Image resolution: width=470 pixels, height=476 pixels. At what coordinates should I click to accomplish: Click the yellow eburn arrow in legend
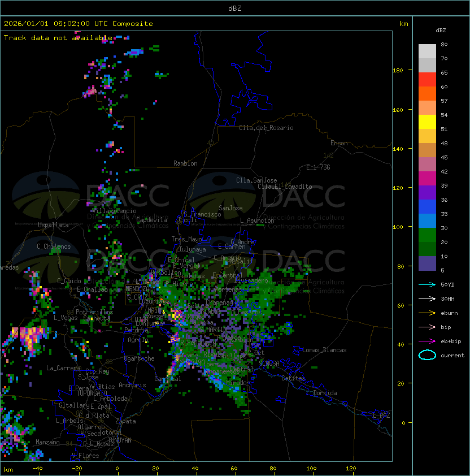pyautogui.click(x=427, y=313)
